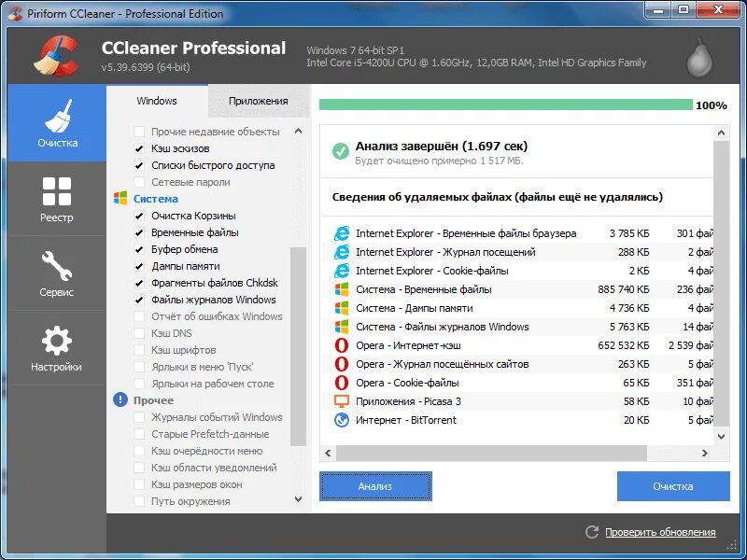Click the Windows icon for Система - Временные файлы

[x=342, y=289]
